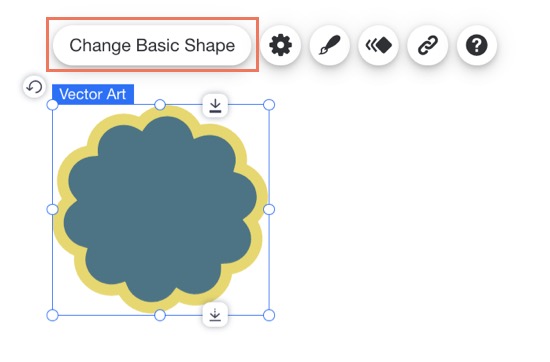Open the Design paintbrush icon
550x362 pixels.
329,45
